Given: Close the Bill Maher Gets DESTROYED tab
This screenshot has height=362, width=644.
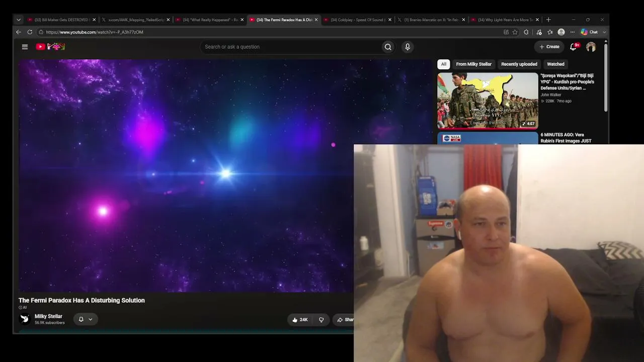Looking at the screenshot, I should (x=94, y=20).
